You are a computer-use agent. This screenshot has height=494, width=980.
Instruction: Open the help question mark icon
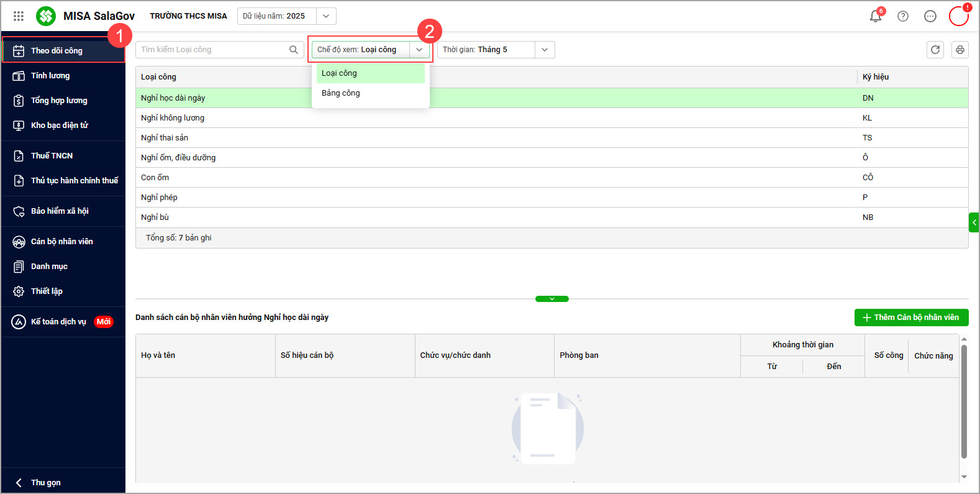[x=903, y=16]
